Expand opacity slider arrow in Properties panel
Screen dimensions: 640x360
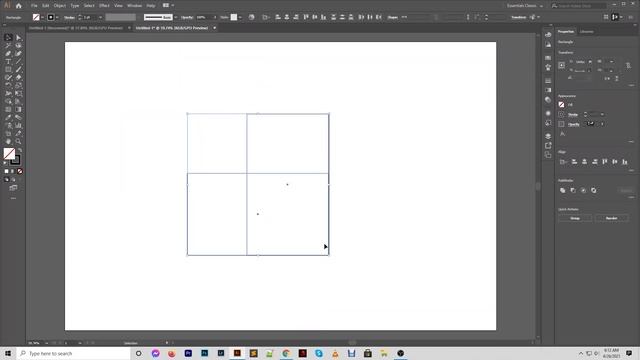(602, 124)
